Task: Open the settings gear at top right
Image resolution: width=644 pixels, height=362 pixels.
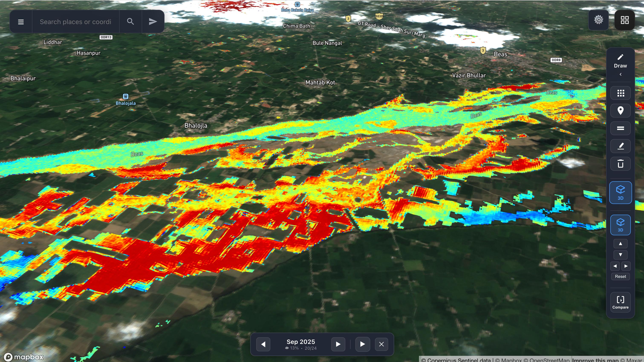Action: 598,20
